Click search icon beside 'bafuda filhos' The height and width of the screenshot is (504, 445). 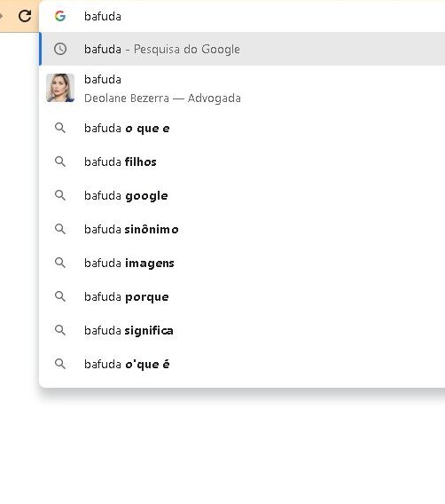[x=60, y=161]
